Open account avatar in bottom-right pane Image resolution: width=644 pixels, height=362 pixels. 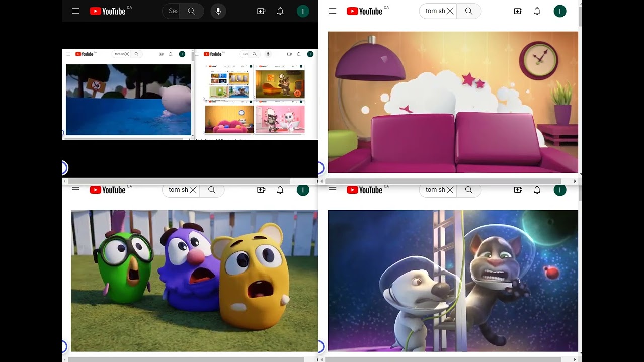(x=560, y=190)
